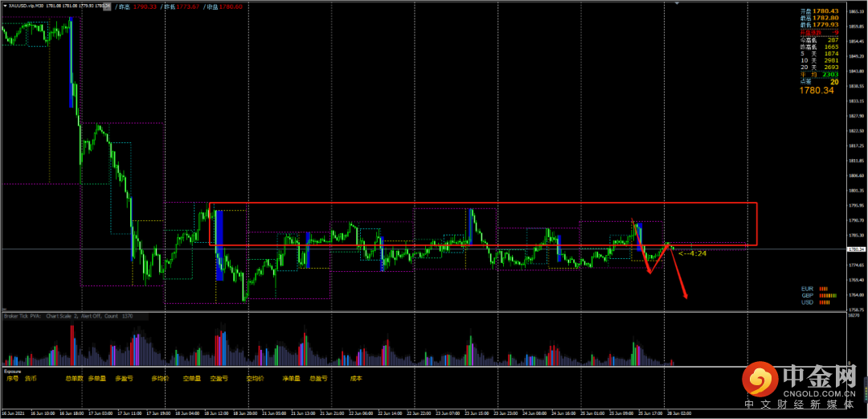Click the 空均价 column header in the Exposure panel
868x419 pixels.
click(x=256, y=379)
